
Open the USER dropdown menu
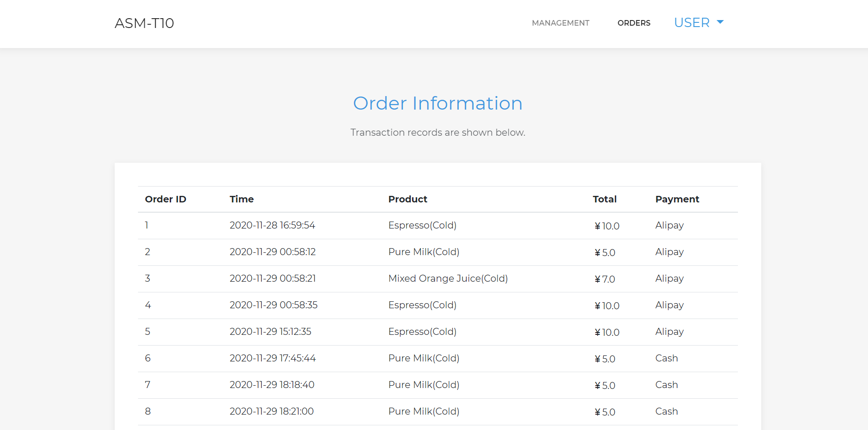point(692,22)
